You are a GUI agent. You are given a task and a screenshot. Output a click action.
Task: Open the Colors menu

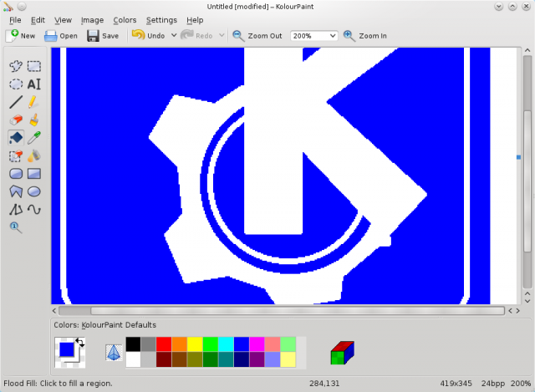point(125,20)
